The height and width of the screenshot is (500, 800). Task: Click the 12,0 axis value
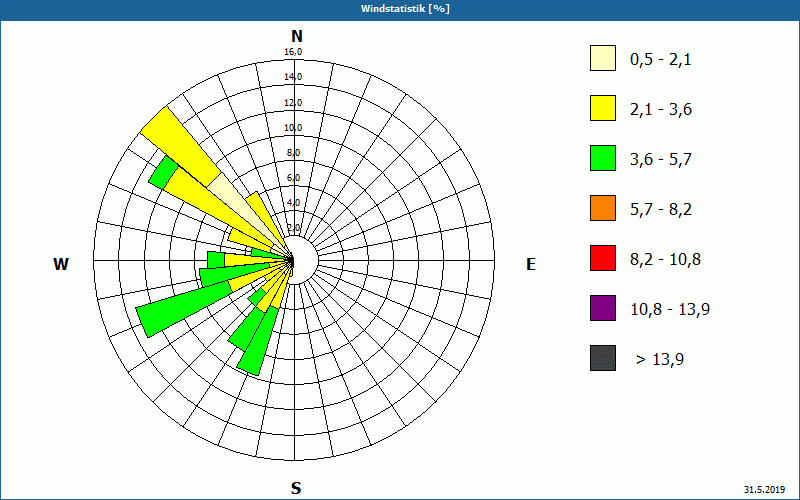tap(293, 103)
